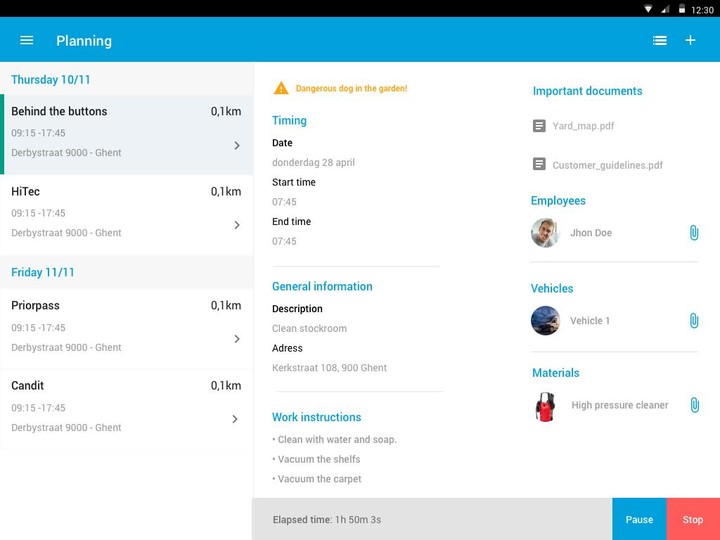Image resolution: width=720 pixels, height=540 pixels.
Task: Tap the High pressure cleaner image
Action: [x=545, y=406]
